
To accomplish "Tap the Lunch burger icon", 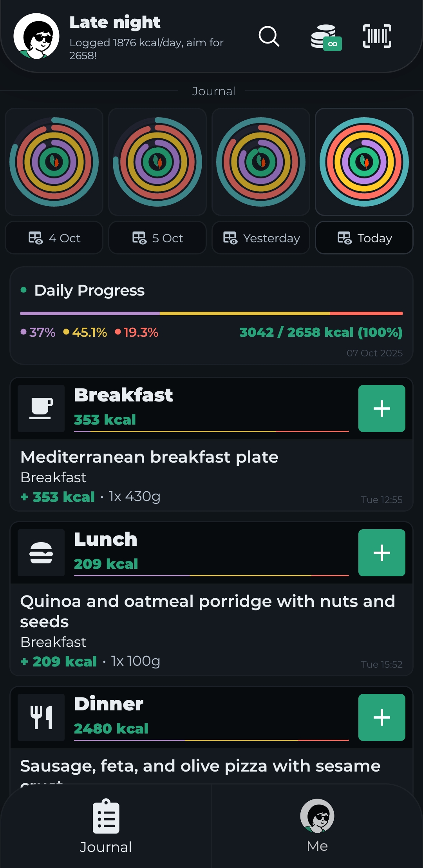I will pyautogui.click(x=41, y=553).
